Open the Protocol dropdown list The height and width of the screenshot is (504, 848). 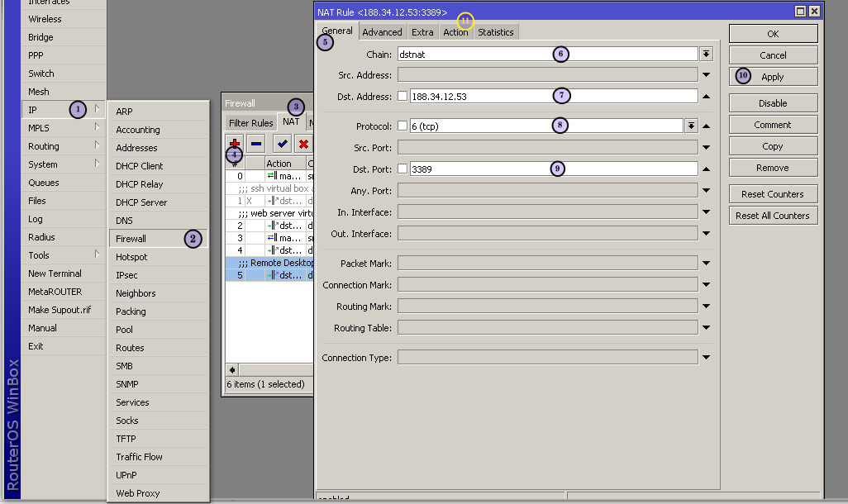click(x=691, y=126)
